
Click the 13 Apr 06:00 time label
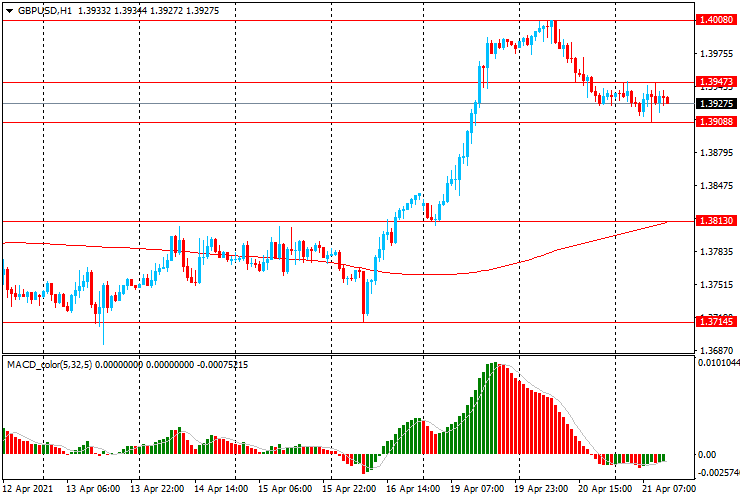coord(93,489)
